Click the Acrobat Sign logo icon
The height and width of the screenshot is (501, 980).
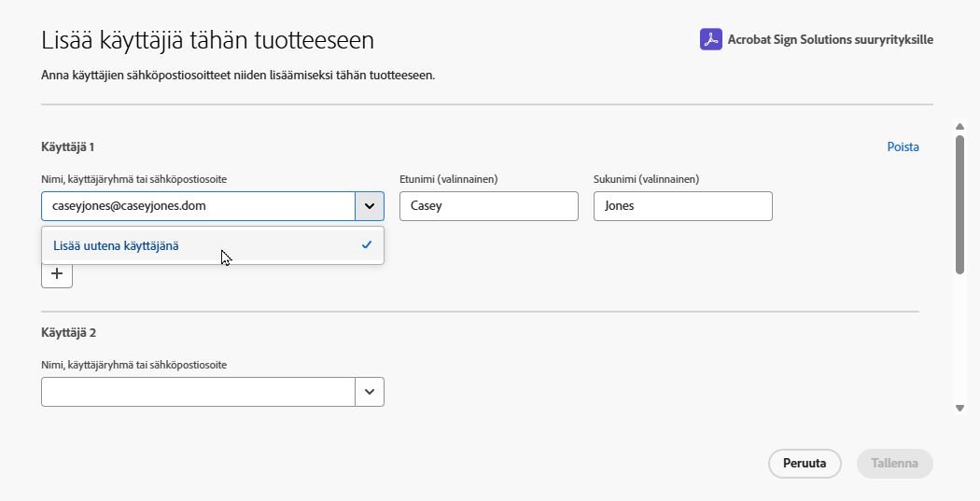tap(711, 40)
